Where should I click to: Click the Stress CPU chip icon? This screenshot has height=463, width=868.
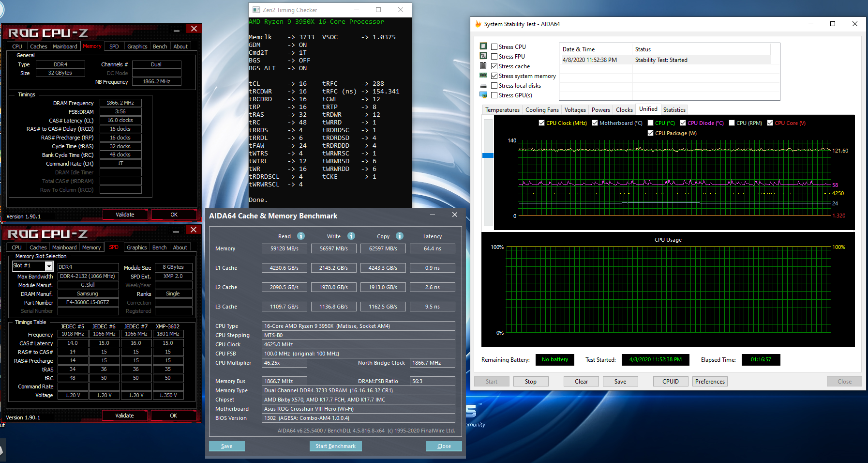click(483, 46)
